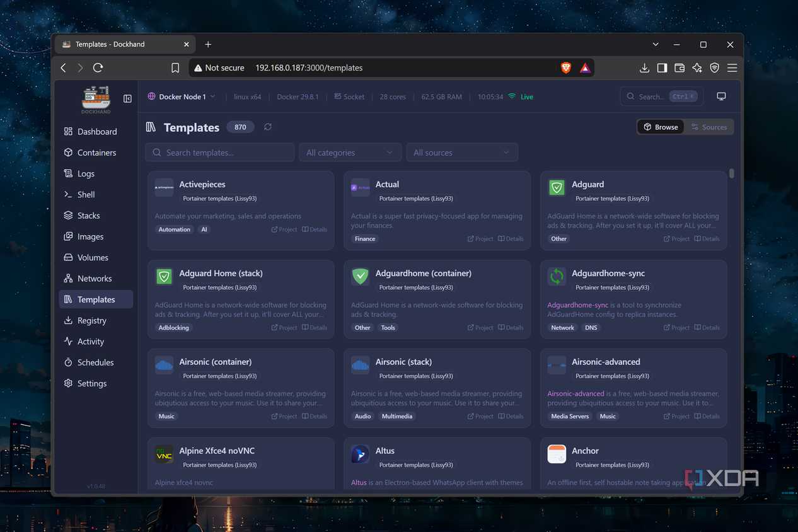
Task: Collapse the sidebar with the panel icon
Action: click(x=127, y=99)
